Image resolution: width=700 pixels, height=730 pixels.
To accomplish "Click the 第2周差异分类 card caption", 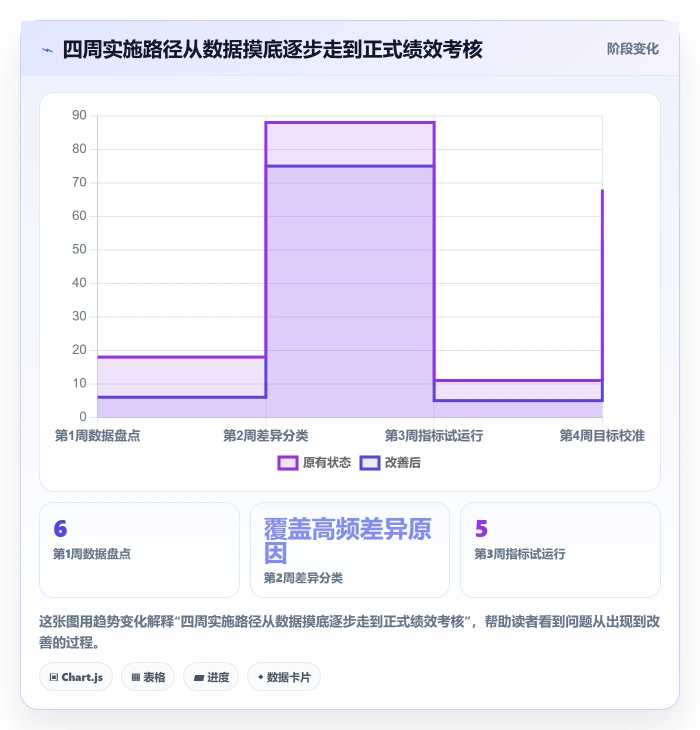I will [303, 578].
